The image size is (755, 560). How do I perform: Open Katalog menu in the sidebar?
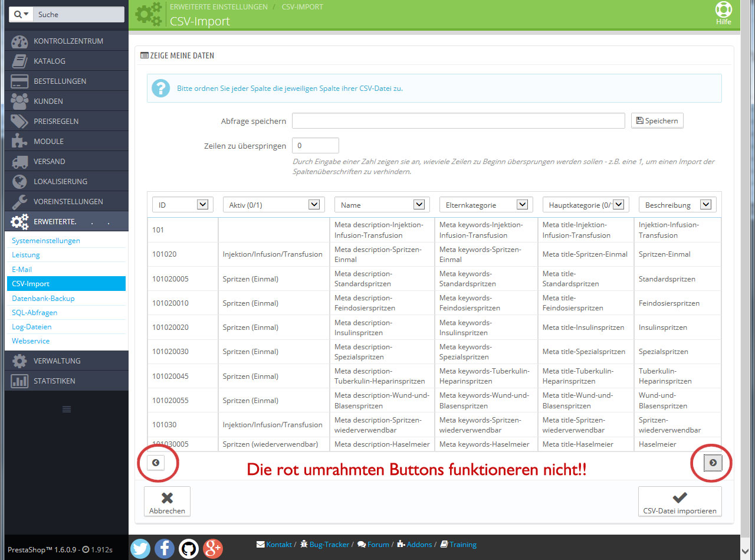67,61
